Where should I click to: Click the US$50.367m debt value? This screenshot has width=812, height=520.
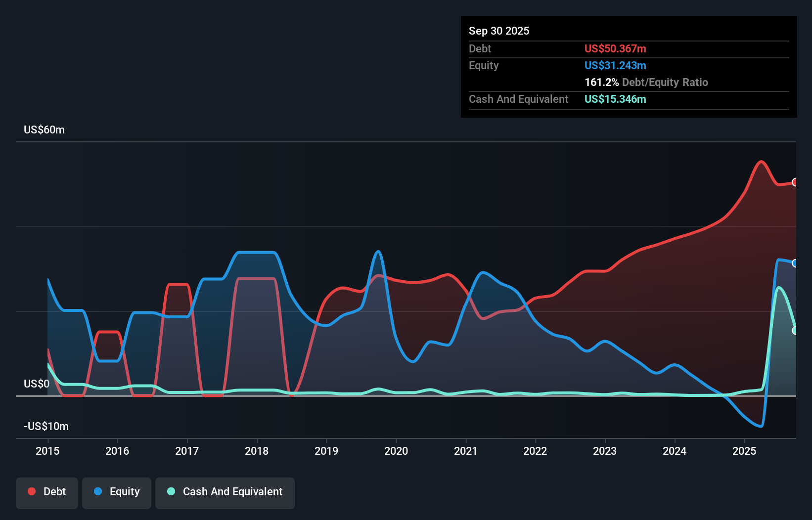click(x=615, y=49)
